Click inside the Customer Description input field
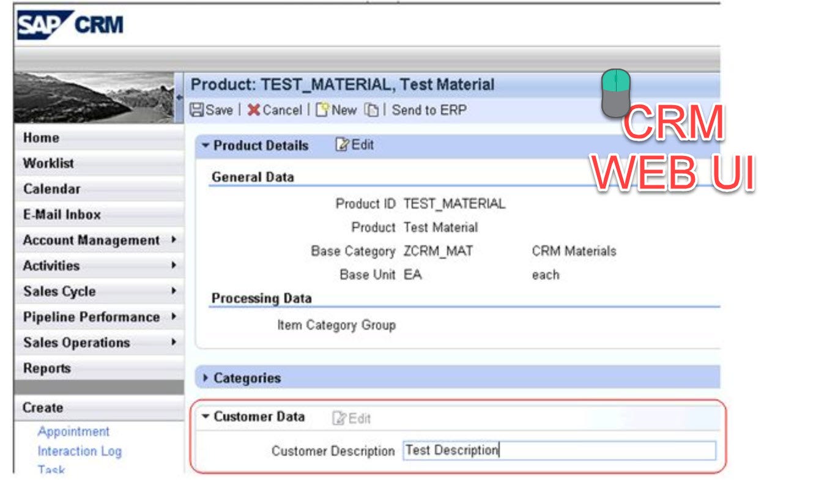This screenshot has height=504, width=816. (x=551, y=450)
